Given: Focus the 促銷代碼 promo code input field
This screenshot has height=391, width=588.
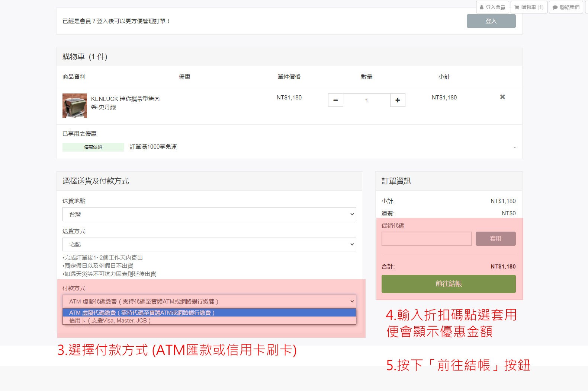Looking at the screenshot, I should coord(426,239).
